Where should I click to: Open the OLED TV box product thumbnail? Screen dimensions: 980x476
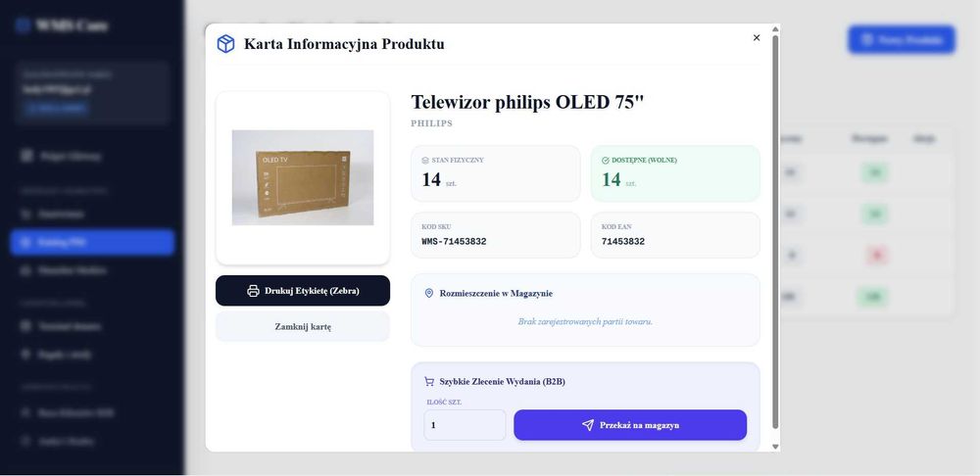coord(303,177)
